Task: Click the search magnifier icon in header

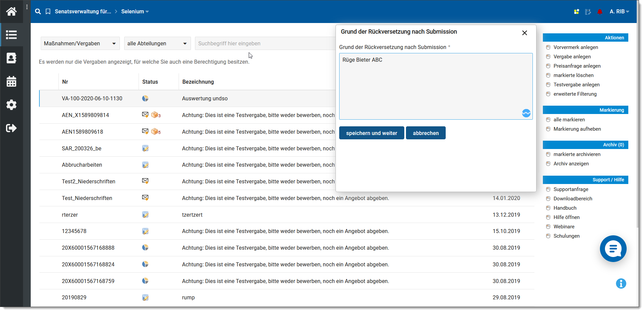Action: pyautogui.click(x=38, y=12)
